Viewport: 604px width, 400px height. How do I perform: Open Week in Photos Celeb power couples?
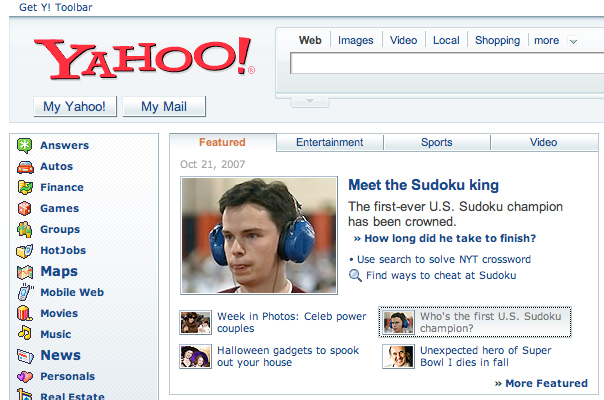click(x=292, y=322)
